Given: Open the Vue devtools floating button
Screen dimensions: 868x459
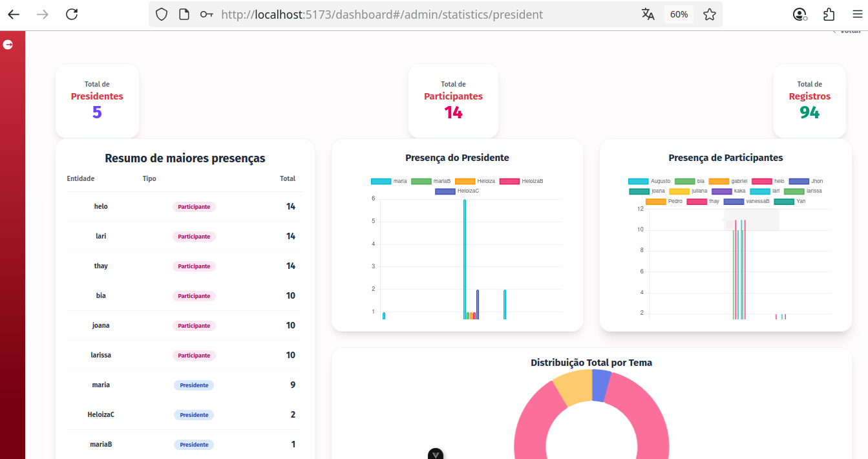Looking at the screenshot, I should click(x=436, y=454).
